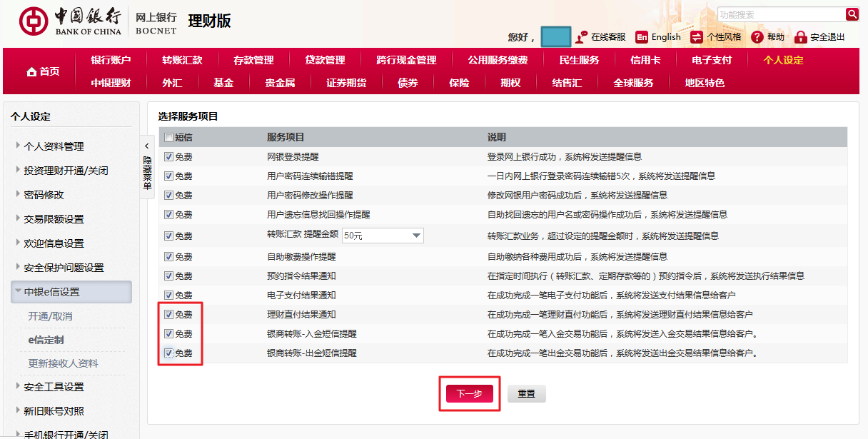Click the search magnifier icon
Screen dimensions: 868x439
click(852, 14)
